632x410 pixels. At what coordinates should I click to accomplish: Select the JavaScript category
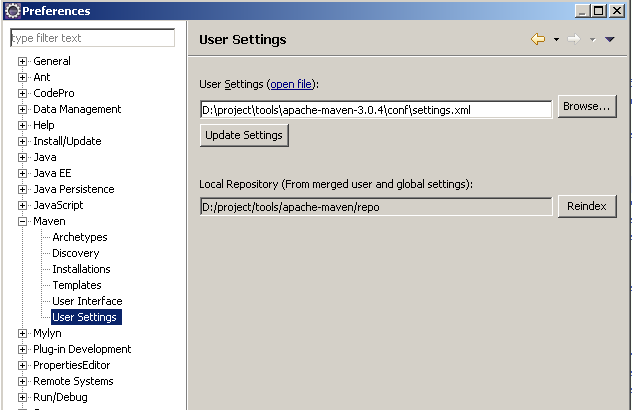pos(58,205)
